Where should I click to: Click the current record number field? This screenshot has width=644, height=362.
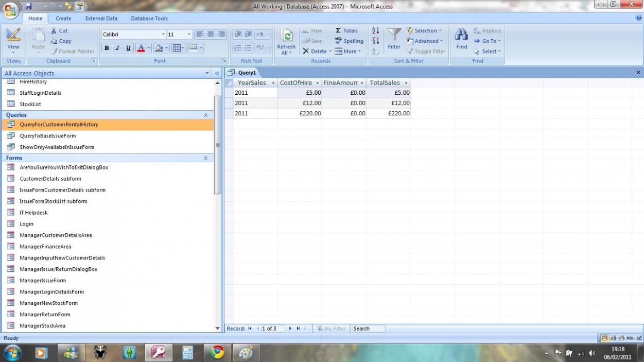[x=273, y=329]
